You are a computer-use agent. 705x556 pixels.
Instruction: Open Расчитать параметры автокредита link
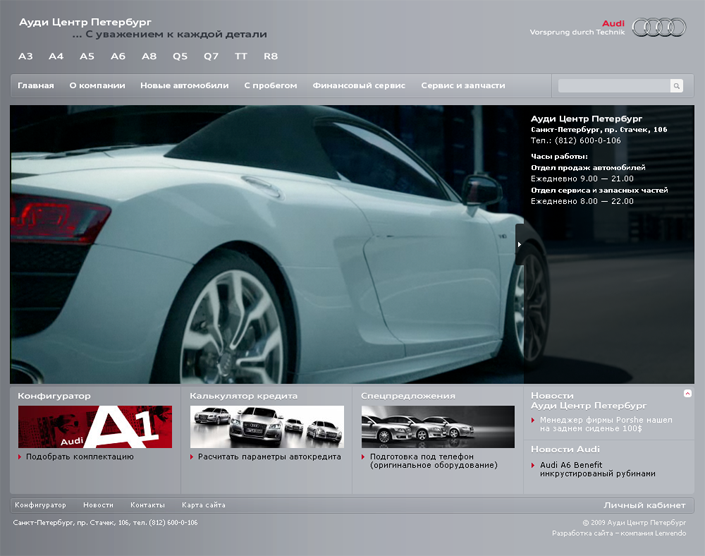(x=269, y=457)
